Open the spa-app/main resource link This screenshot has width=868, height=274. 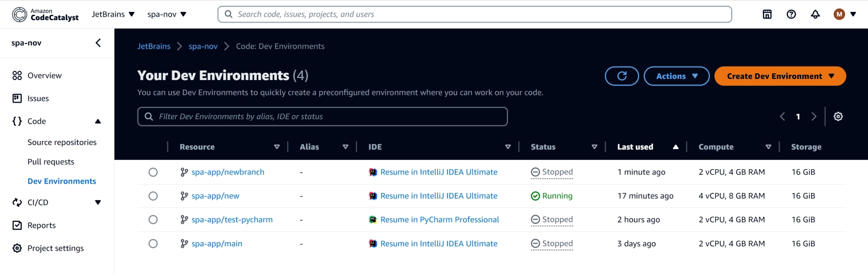(217, 244)
